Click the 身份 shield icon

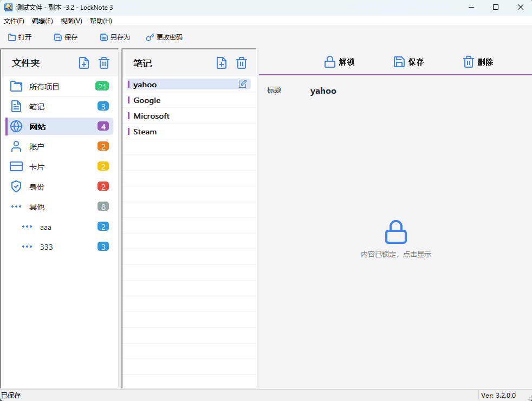[x=16, y=186]
